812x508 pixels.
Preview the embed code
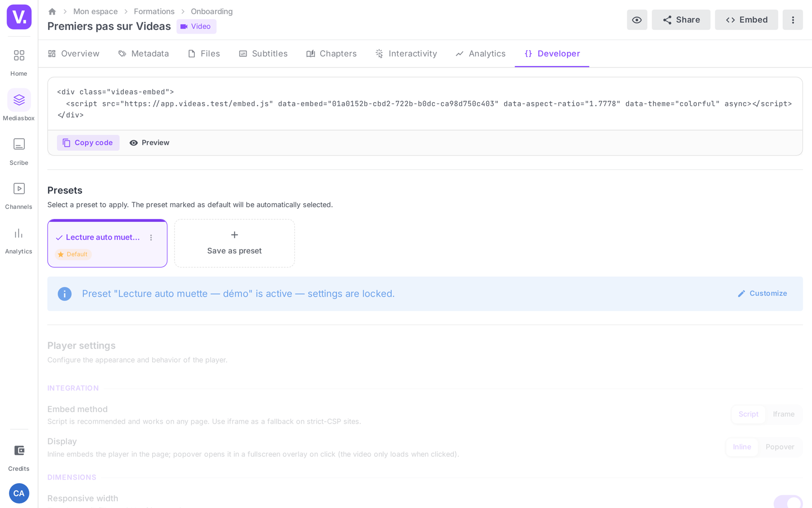(x=149, y=143)
